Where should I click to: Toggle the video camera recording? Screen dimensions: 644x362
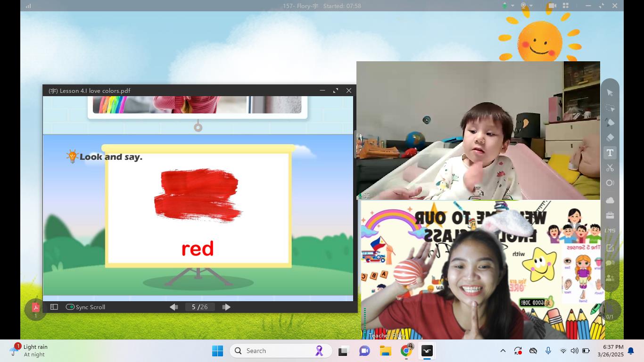[x=552, y=6]
